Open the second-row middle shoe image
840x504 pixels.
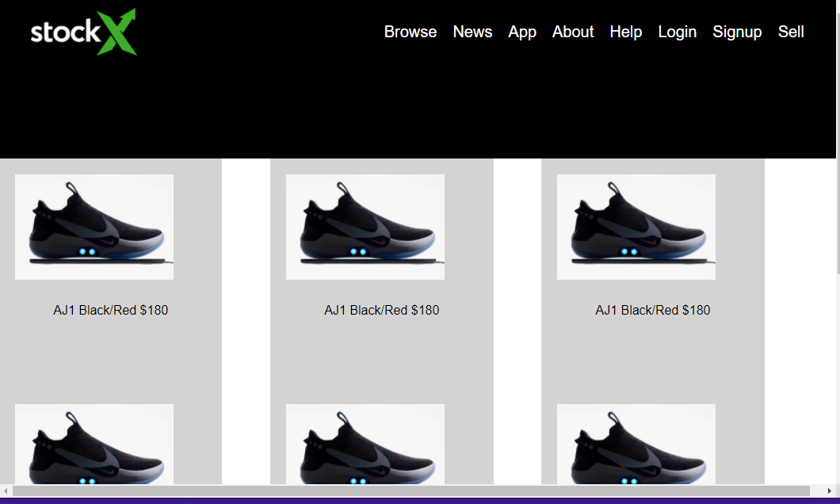click(365, 444)
